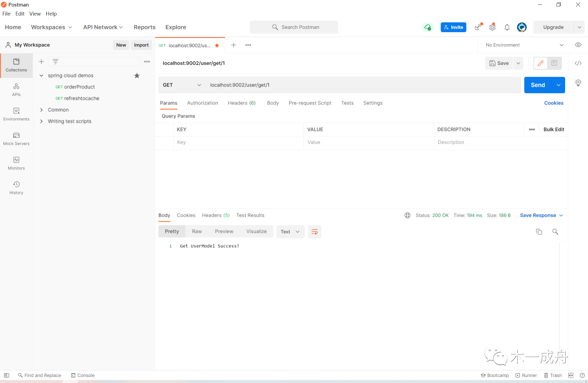Toggle sidebar from status bar icon
This screenshot has width=588, height=383.
(7, 375)
